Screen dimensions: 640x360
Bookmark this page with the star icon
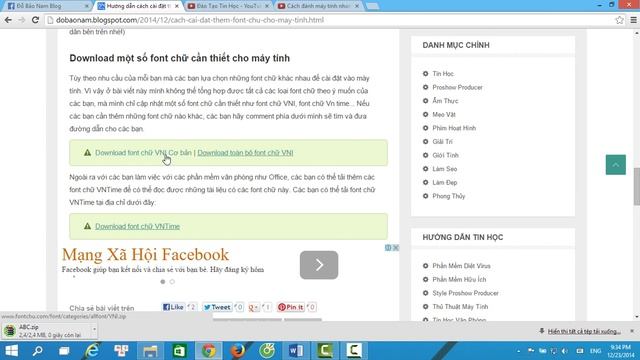point(619,20)
